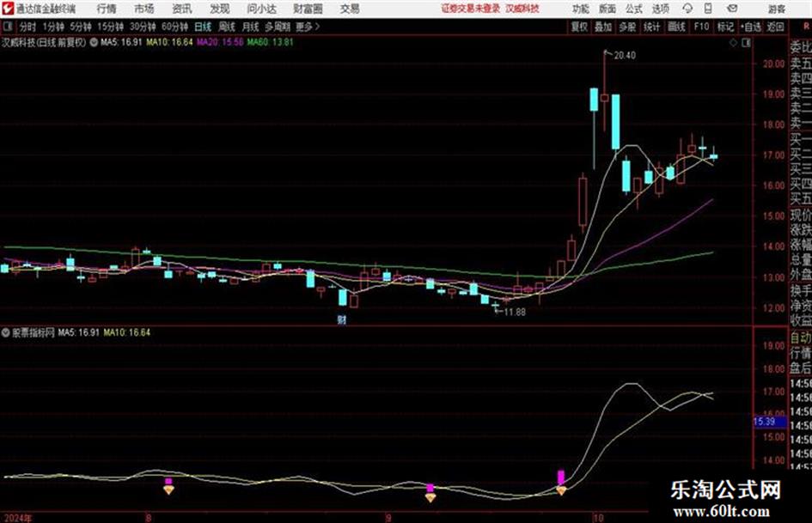Click the orange diamond under the last signal

(561, 490)
